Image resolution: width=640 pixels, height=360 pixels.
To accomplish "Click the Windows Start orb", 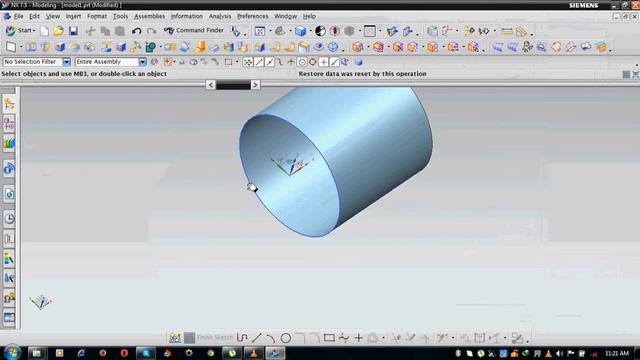I will 12,353.
